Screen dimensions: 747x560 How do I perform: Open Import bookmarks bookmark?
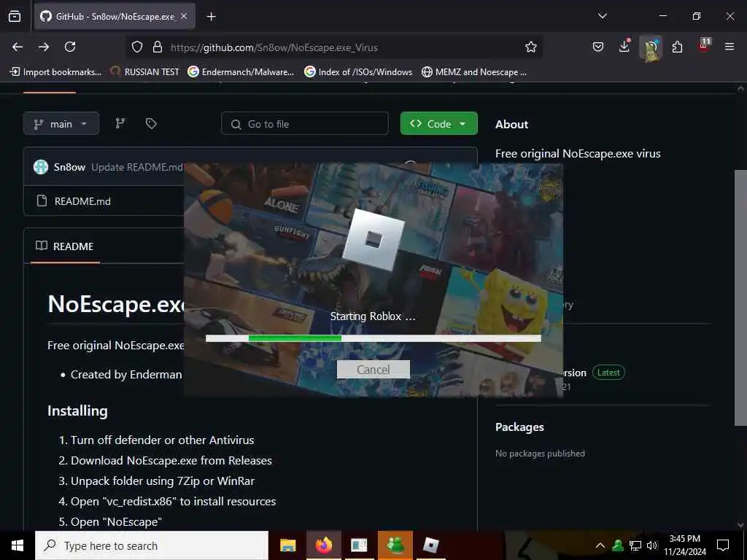(55, 72)
